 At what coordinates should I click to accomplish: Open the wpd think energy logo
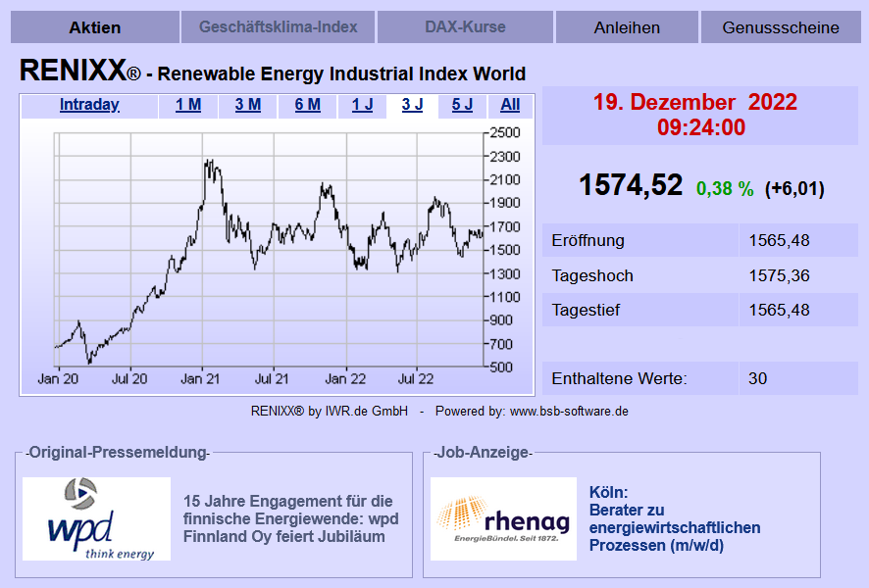click(96, 518)
